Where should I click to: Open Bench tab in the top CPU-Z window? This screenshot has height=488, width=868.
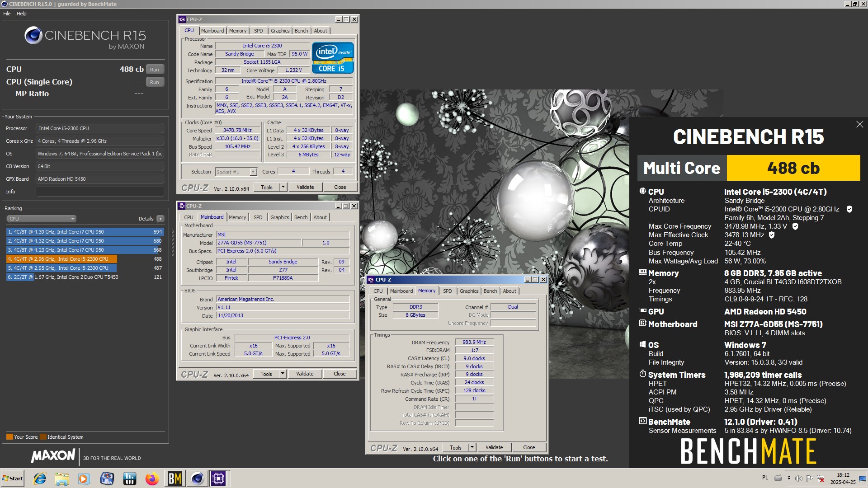point(301,31)
